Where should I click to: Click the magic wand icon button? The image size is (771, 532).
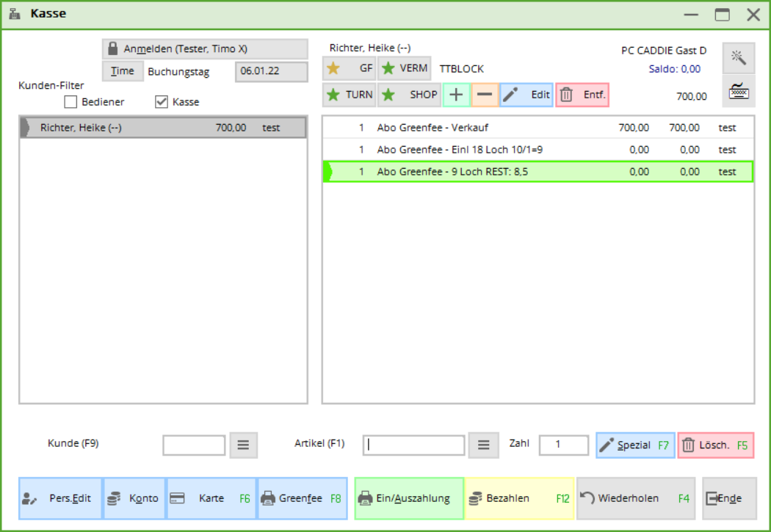pyautogui.click(x=739, y=58)
